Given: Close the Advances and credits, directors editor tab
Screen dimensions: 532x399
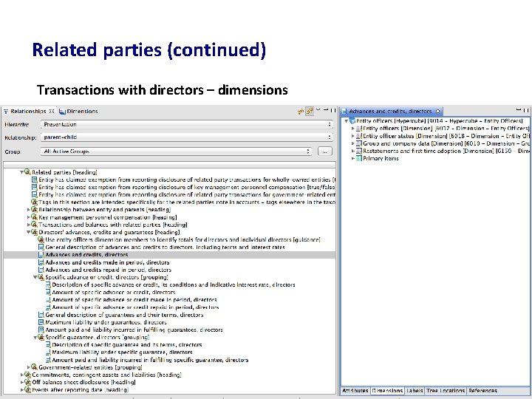Looking at the screenshot, I should pos(437,112).
